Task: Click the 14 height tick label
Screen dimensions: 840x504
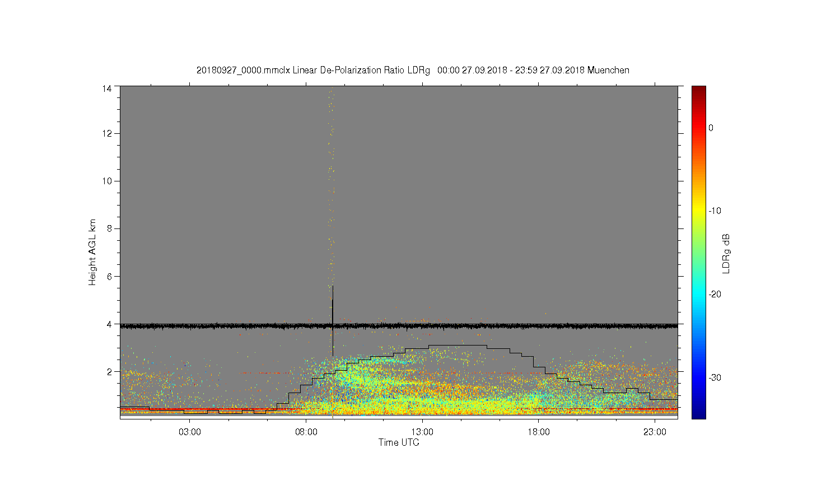Action: 107,88
